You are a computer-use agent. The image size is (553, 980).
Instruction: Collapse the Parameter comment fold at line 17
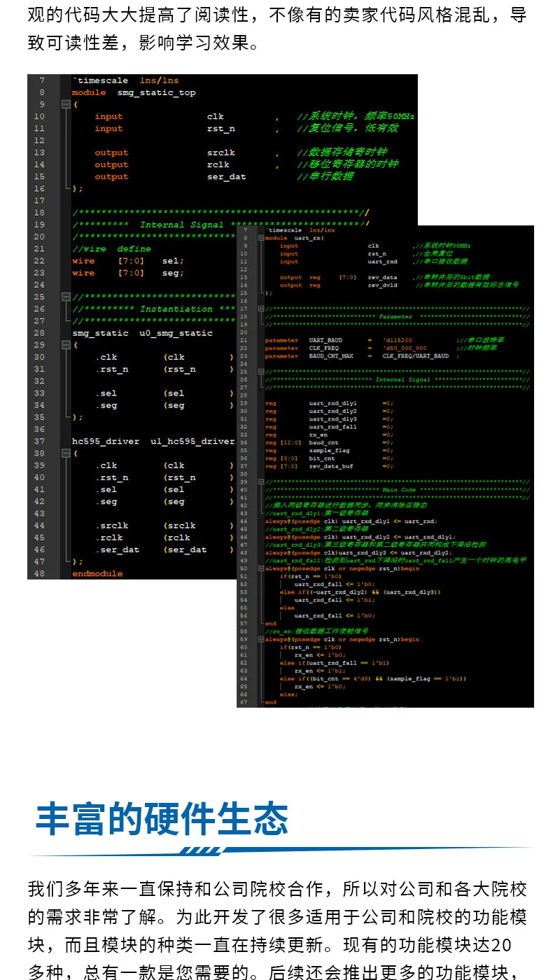[261, 309]
